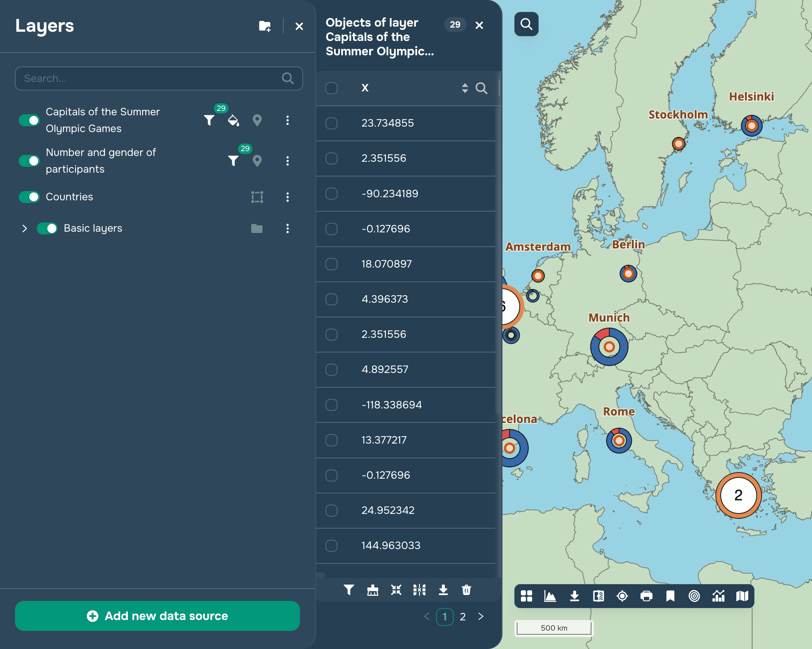This screenshot has height=649, width=812.
Task: Expand the Basic layers group
Action: 25,228
